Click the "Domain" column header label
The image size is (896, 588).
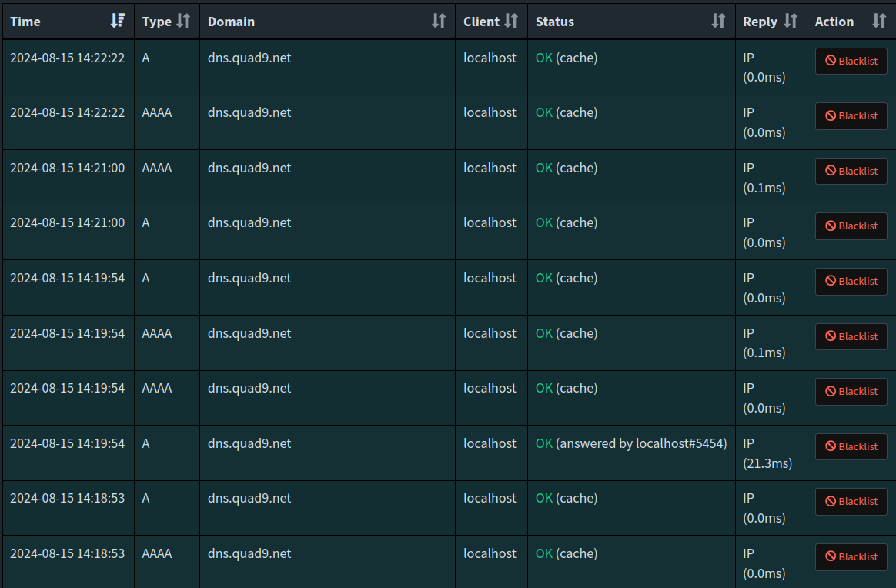(x=231, y=22)
